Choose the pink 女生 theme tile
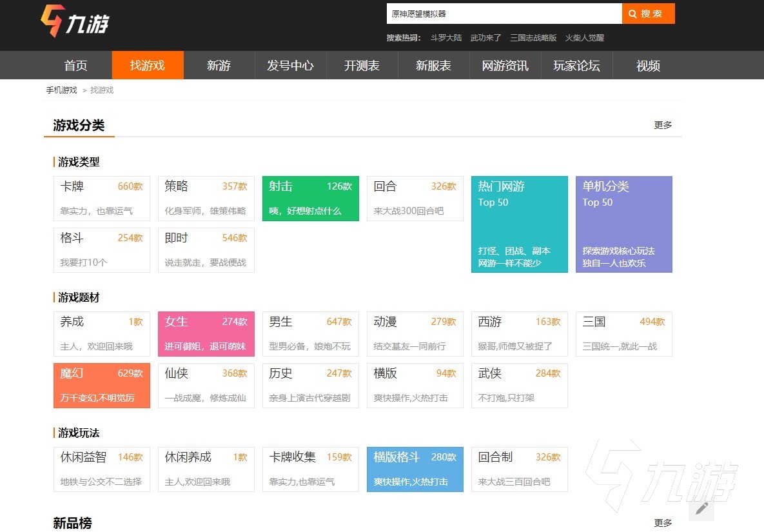The image size is (764, 532). coord(206,334)
